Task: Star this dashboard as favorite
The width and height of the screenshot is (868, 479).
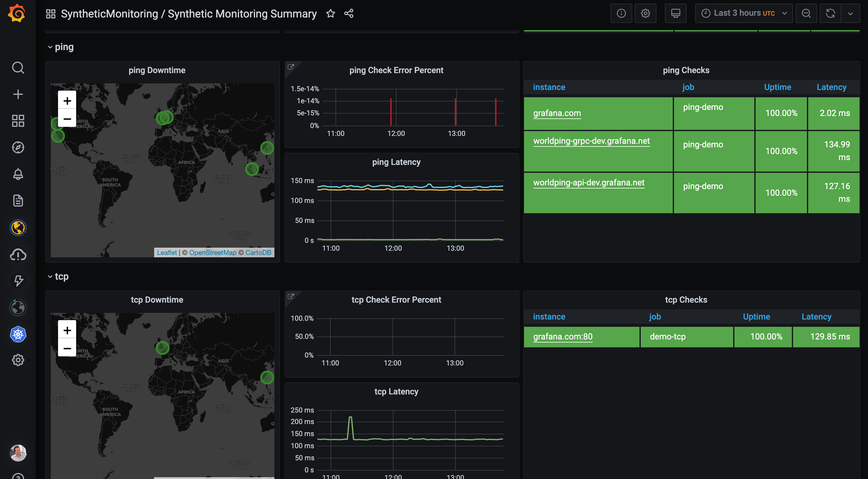Action: (x=331, y=14)
